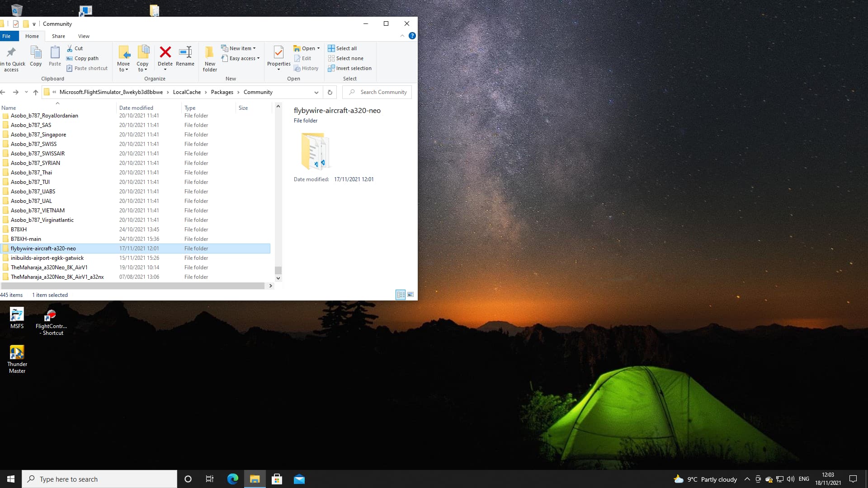The height and width of the screenshot is (488, 868).
Task: Open Quick Access Toolbar customize dropdown
Action: pyautogui.click(x=34, y=24)
